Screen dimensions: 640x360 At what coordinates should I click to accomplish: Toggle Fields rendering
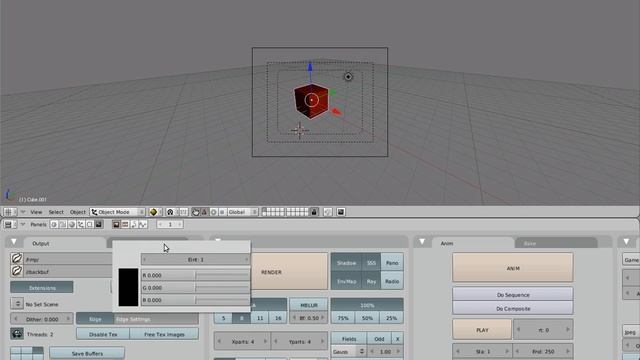349,339
